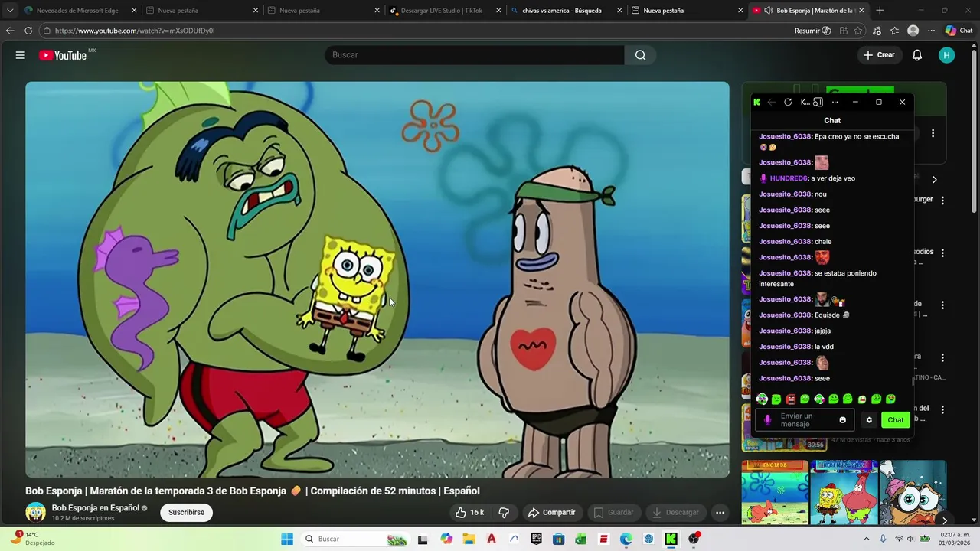Click the Bob Esponja channel avatar
The width and height of the screenshot is (980, 551).
pyautogui.click(x=36, y=513)
